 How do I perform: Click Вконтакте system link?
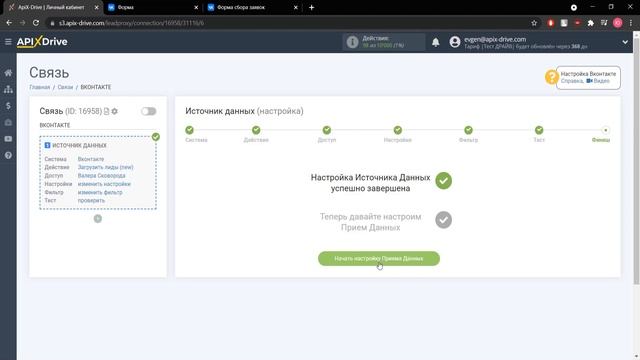click(91, 159)
